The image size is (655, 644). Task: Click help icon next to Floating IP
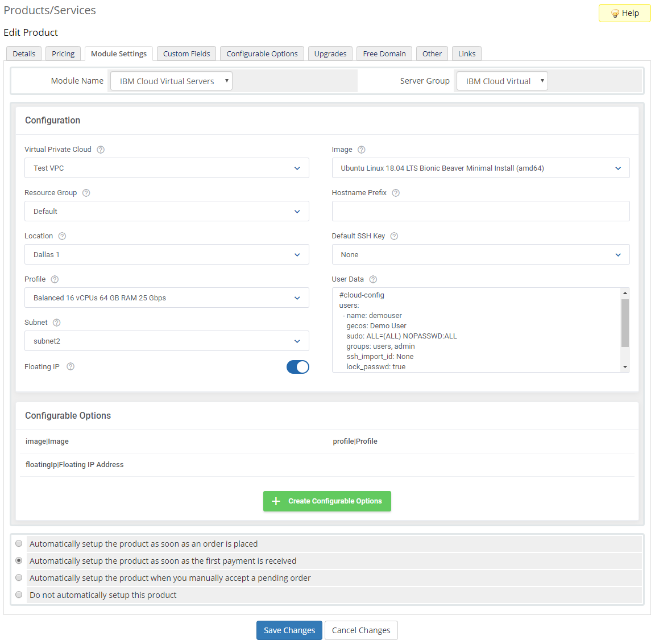pos(71,366)
